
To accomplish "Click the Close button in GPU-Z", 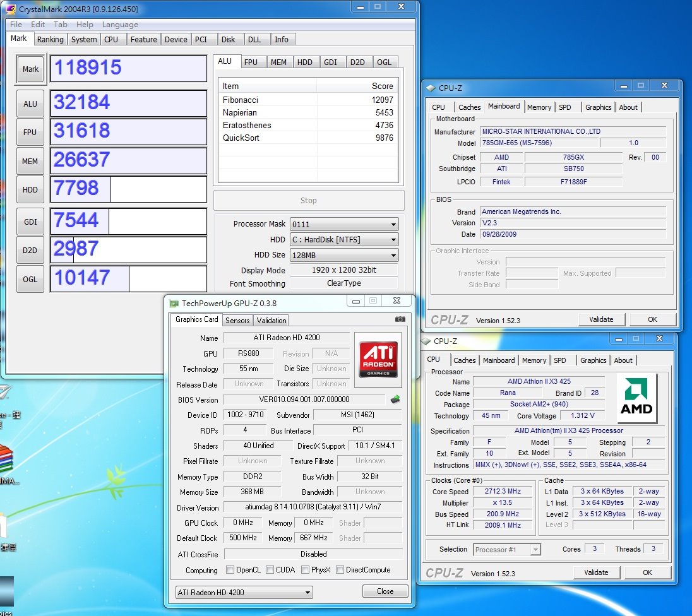I will [385, 591].
